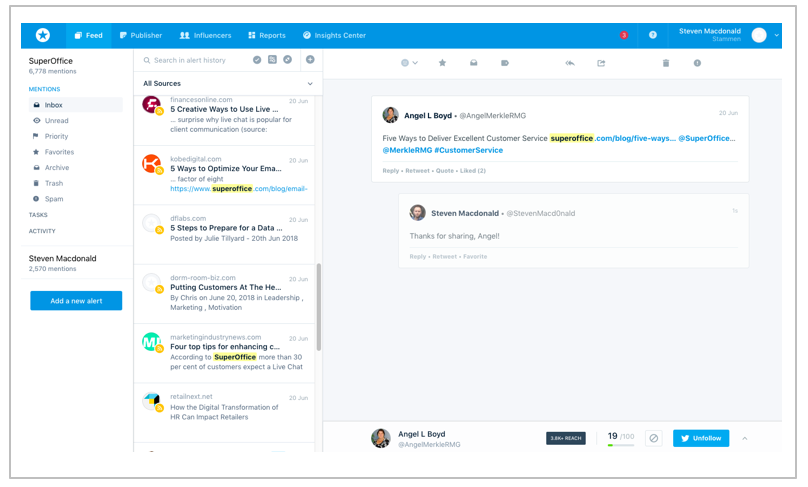
Task: Open the Activity section
Action: (x=42, y=231)
